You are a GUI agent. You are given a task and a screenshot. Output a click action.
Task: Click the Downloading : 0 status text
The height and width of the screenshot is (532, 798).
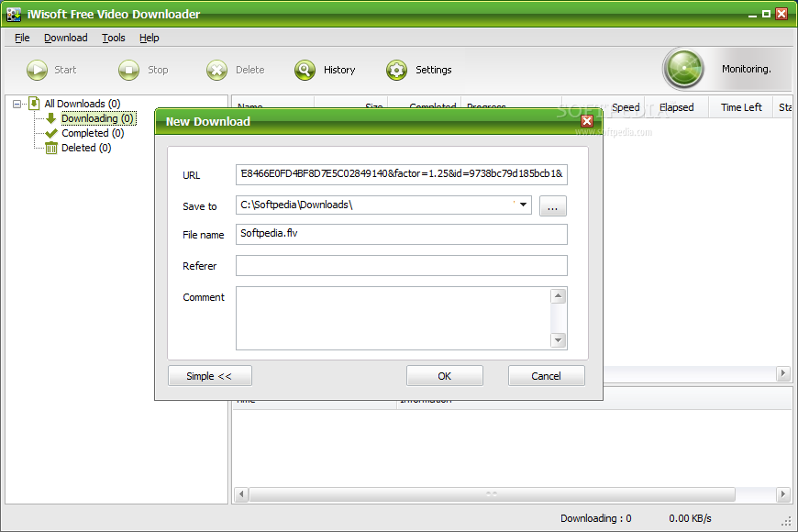(596, 518)
